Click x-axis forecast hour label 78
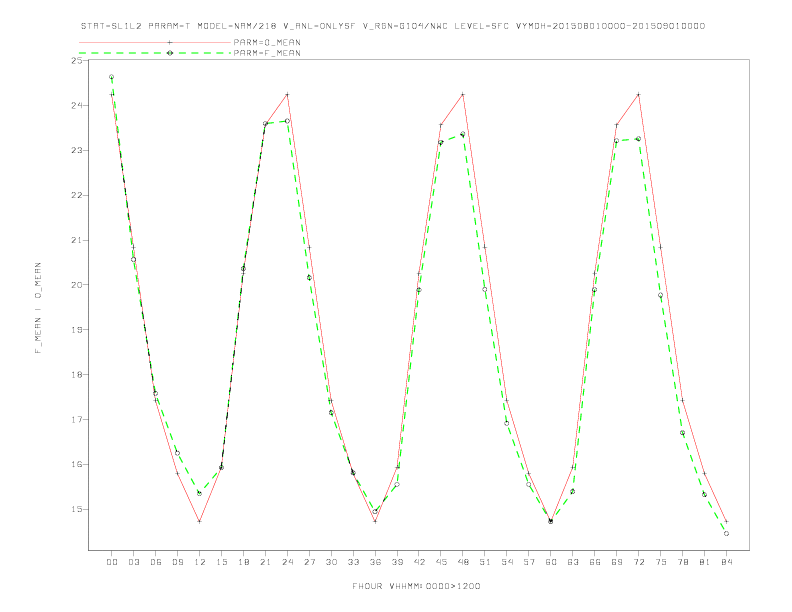 tap(683, 562)
